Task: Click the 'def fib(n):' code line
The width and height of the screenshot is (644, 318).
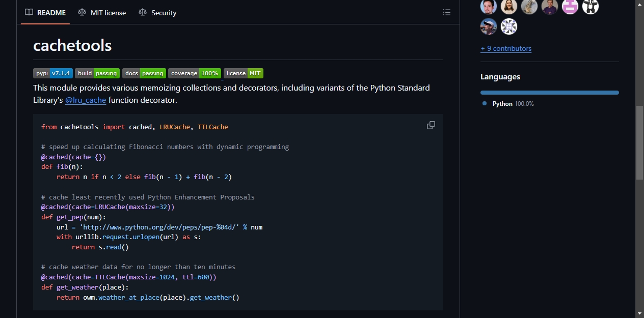Action: pyautogui.click(x=62, y=167)
